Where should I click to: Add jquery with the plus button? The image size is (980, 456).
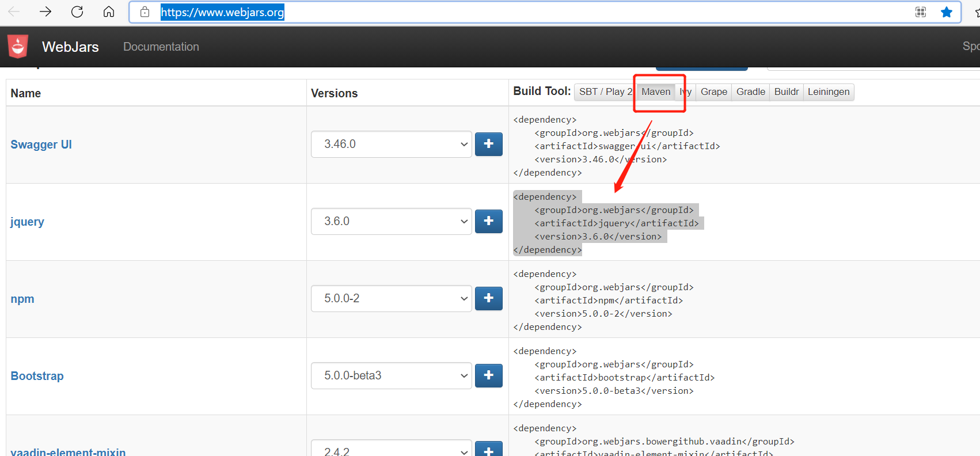pos(489,221)
